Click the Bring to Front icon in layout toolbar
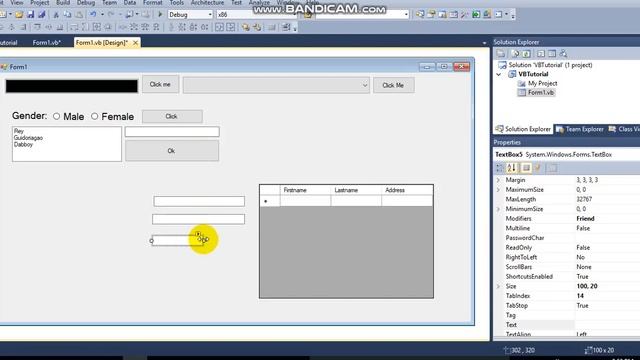 245,27
